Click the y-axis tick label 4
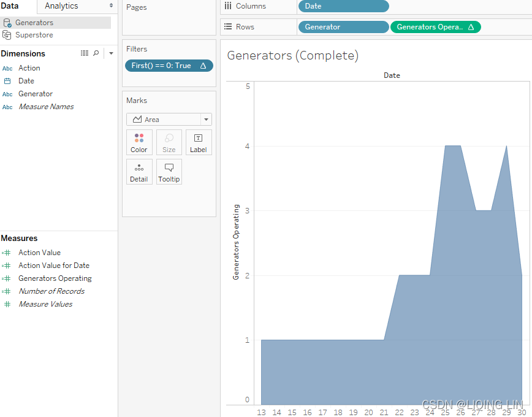 [x=248, y=147]
